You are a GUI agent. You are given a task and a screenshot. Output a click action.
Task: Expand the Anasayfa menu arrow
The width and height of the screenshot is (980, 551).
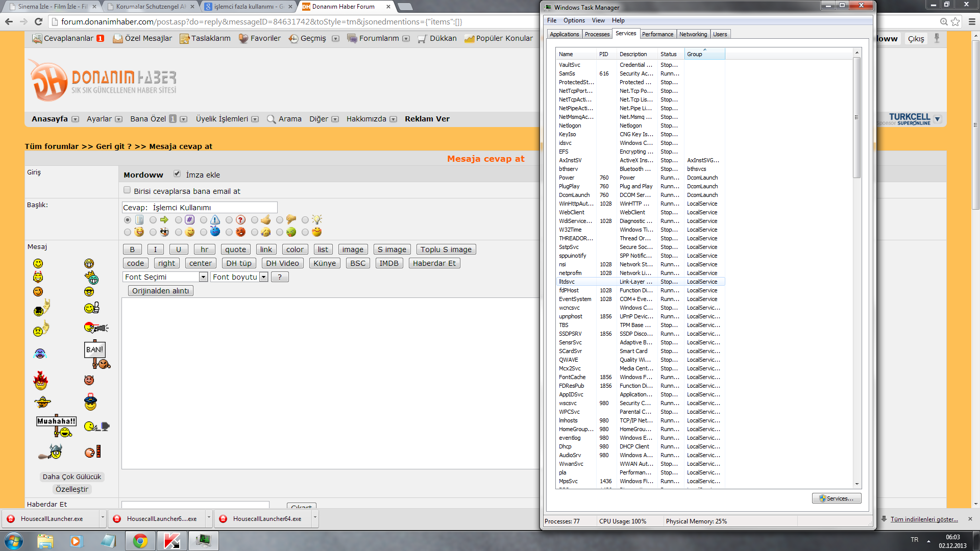(x=76, y=119)
